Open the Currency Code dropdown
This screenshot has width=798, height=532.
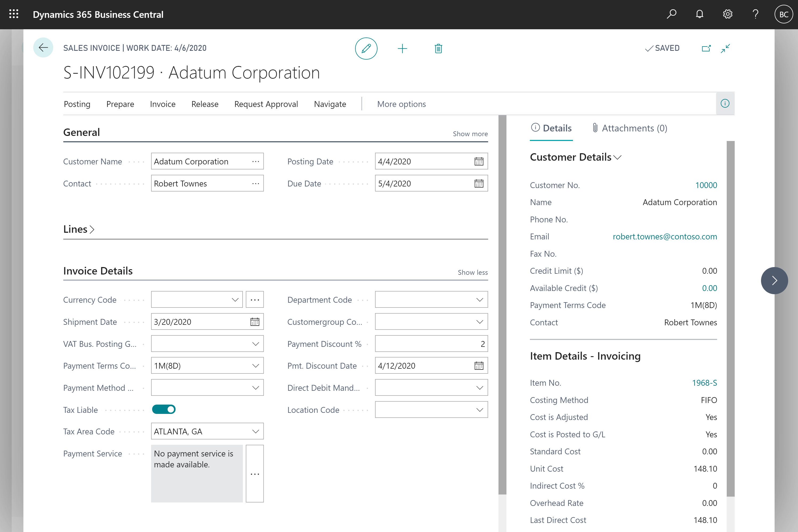(x=235, y=300)
